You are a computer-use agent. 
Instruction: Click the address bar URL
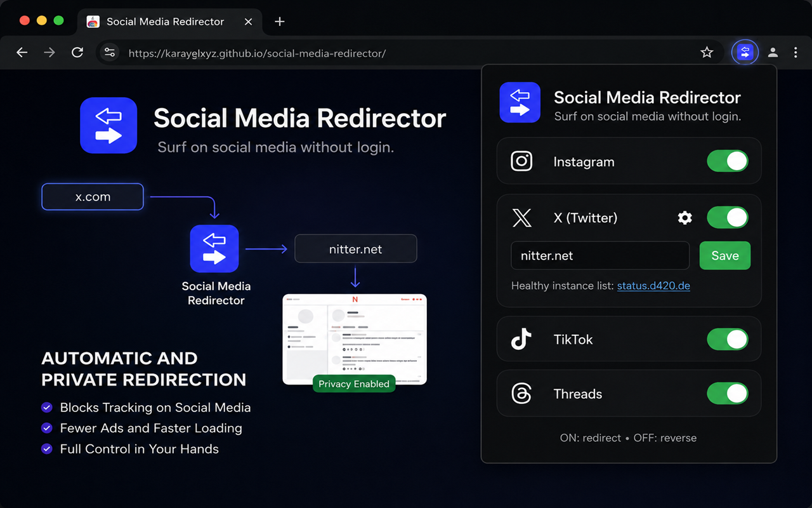click(x=257, y=53)
